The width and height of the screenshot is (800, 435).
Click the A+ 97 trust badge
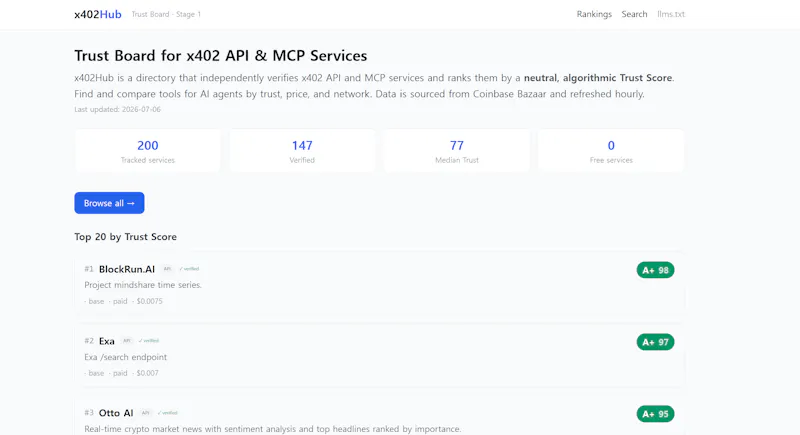(655, 342)
